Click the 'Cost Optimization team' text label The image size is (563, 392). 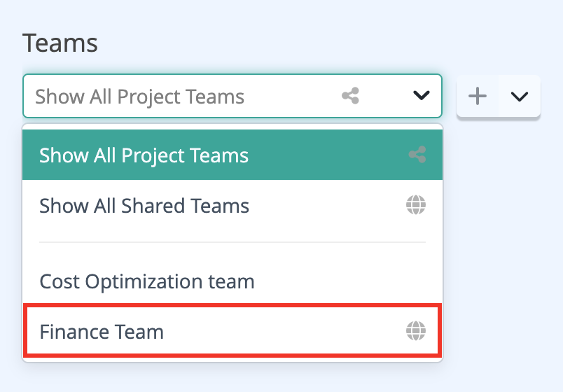[147, 282]
